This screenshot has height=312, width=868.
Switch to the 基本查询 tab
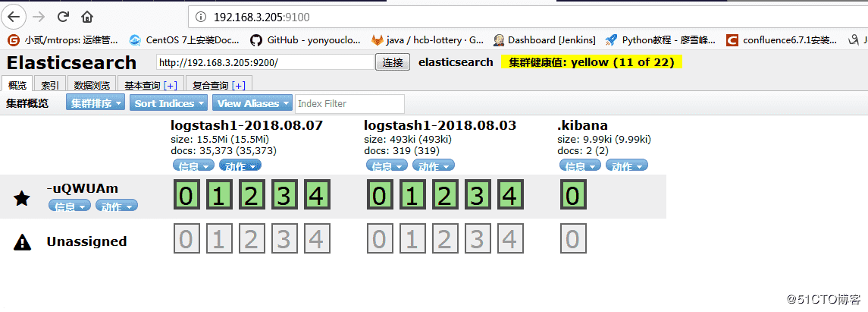(x=143, y=85)
